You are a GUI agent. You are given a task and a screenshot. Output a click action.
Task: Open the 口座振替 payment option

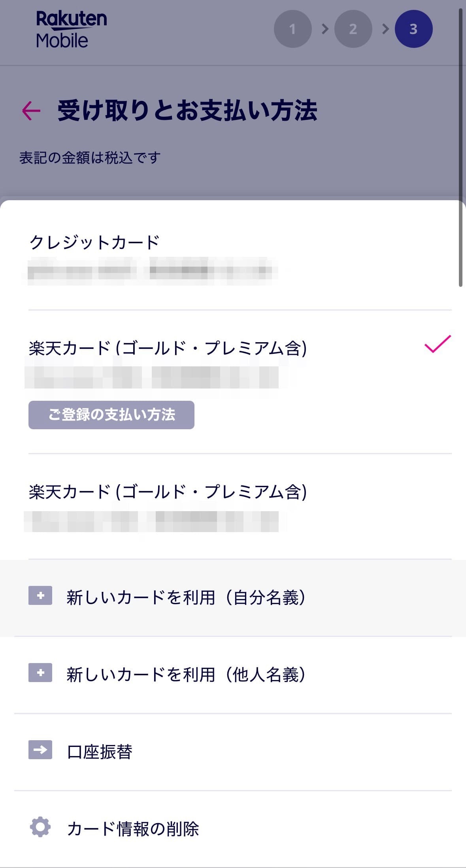(x=100, y=752)
